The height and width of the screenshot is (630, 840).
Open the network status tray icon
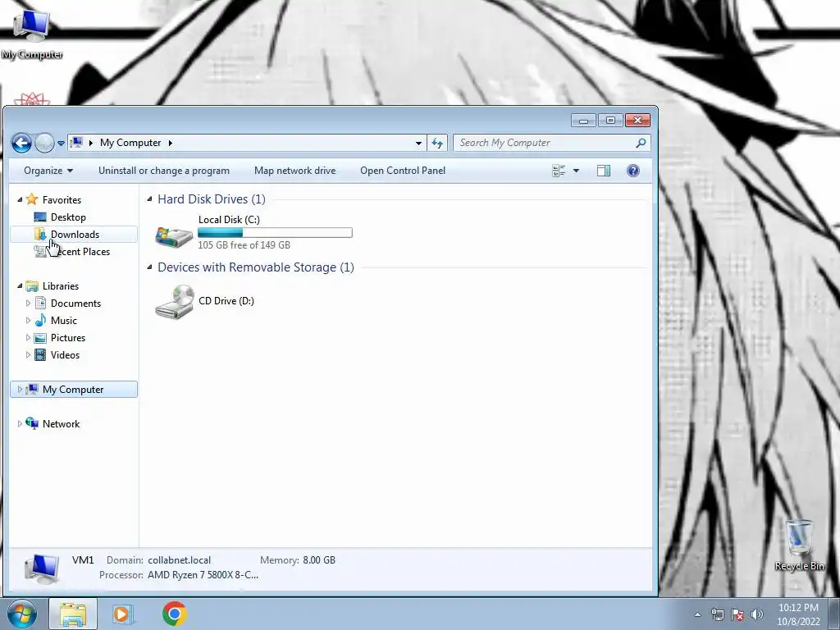tap(717, 614)
